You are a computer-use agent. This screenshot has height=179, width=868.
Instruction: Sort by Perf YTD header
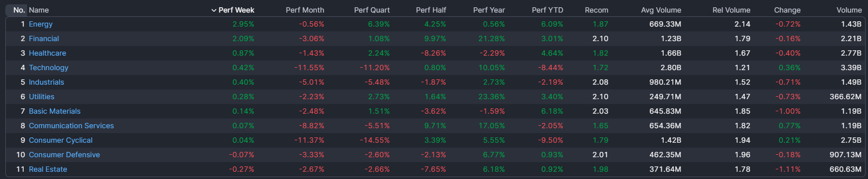coord(547,10)
